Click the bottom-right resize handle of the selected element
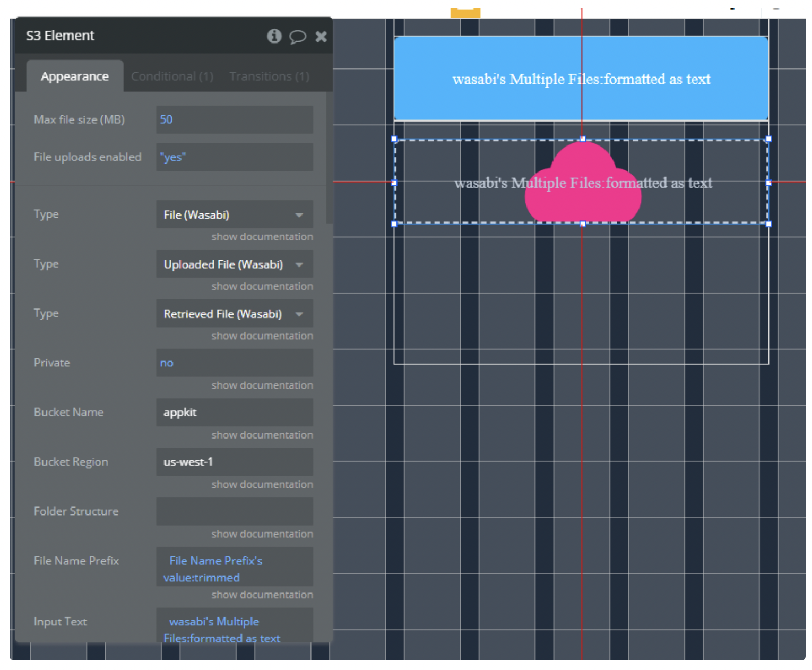 768,224
